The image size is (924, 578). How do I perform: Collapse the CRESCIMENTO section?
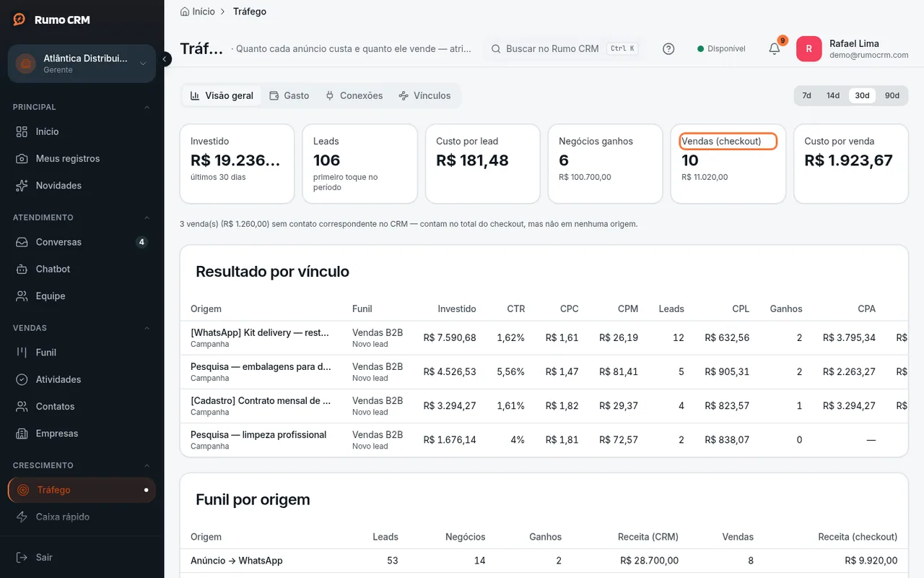147,465
